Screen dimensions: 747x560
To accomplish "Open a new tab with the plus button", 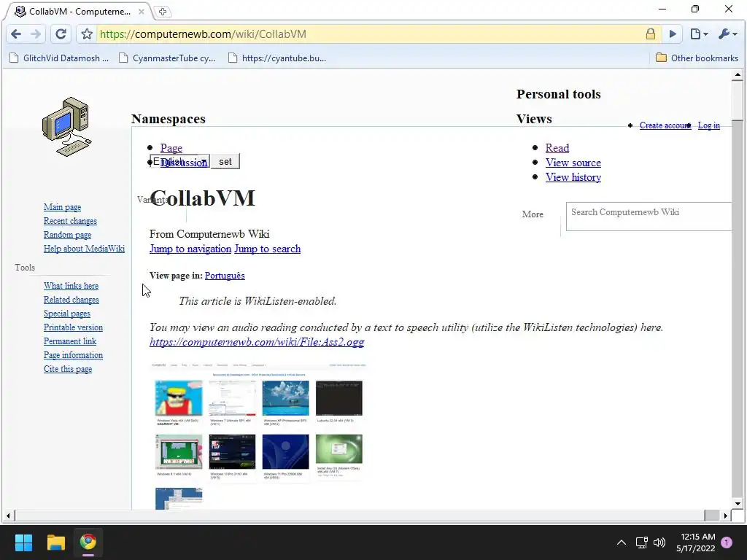I will click(163, 12).
